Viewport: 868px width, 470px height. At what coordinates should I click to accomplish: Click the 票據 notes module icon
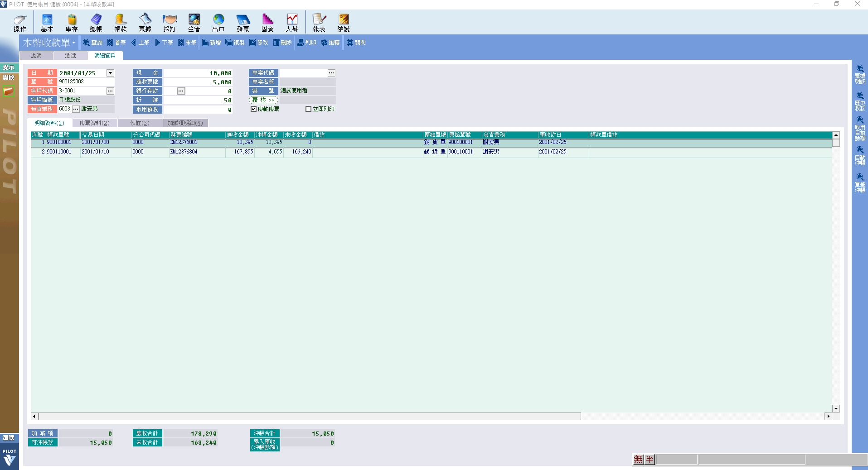[x=145, y=22]
